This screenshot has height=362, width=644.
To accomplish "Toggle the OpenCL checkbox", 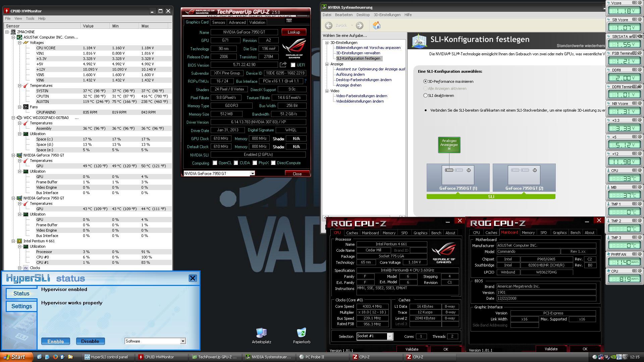I will click(x=215, y=163).
